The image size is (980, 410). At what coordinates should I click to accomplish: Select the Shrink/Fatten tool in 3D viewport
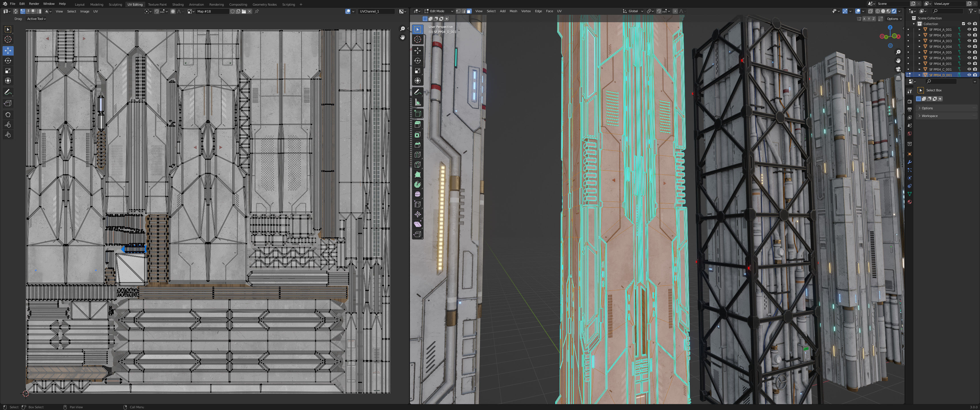(418, 214)
